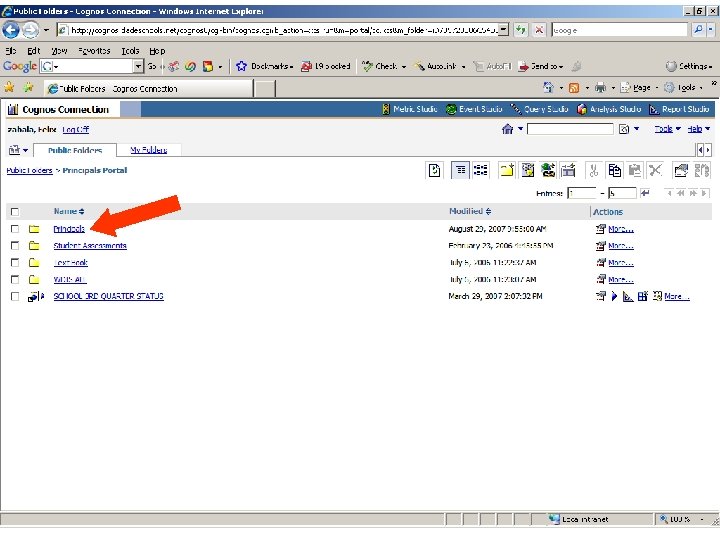Click the Order icon
This screenshot has height=540, width=720.
702,170
